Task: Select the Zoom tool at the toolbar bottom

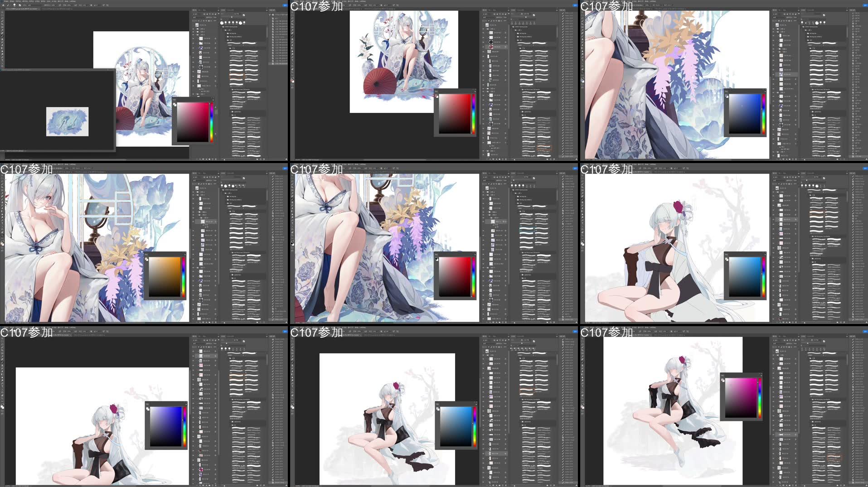Action: pyautogui.click(x=3, y=67)
